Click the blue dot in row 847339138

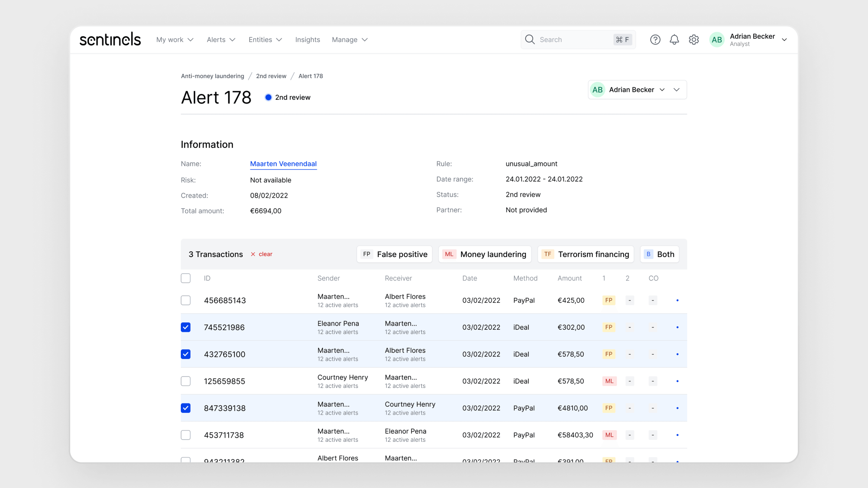[677, 408]
